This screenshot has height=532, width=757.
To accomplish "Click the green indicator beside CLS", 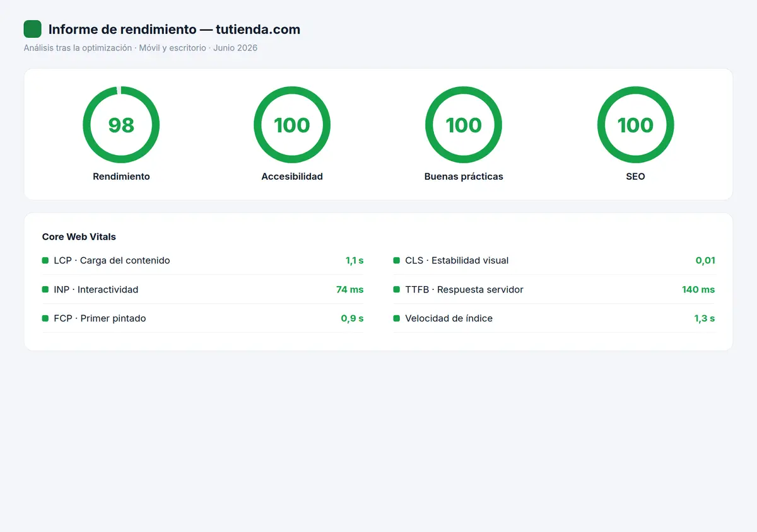I will [397, 260].
